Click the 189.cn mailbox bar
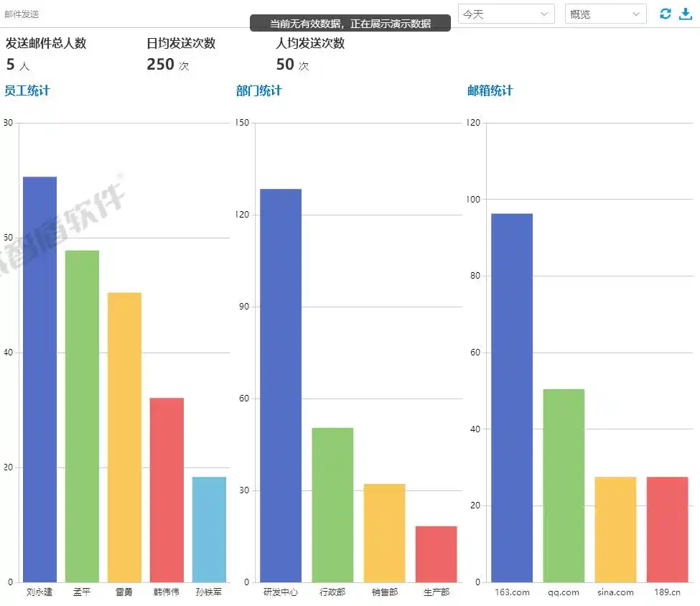 (668, 529)
